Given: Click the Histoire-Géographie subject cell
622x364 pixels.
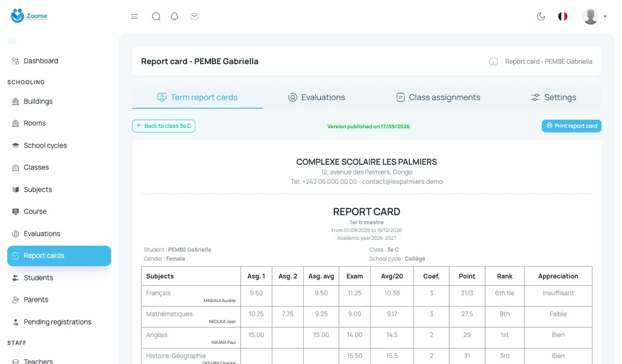Looking at the screenshot, I should pos(191,356).
